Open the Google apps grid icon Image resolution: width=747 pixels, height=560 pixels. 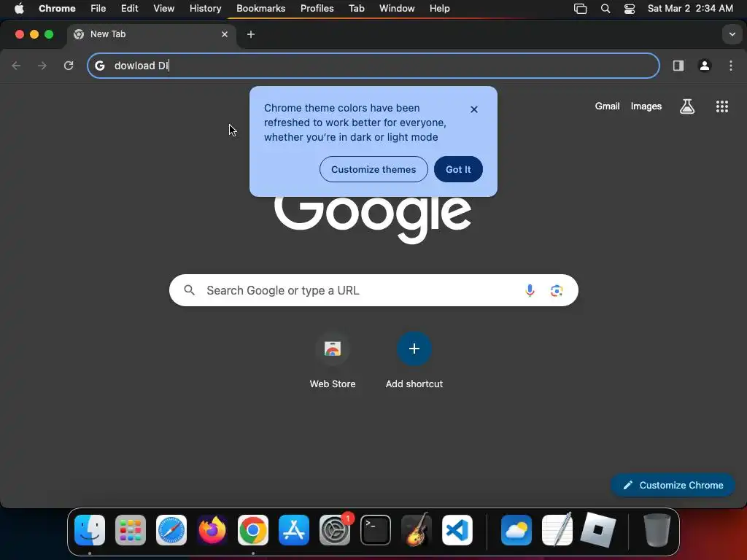click(722, 106)
